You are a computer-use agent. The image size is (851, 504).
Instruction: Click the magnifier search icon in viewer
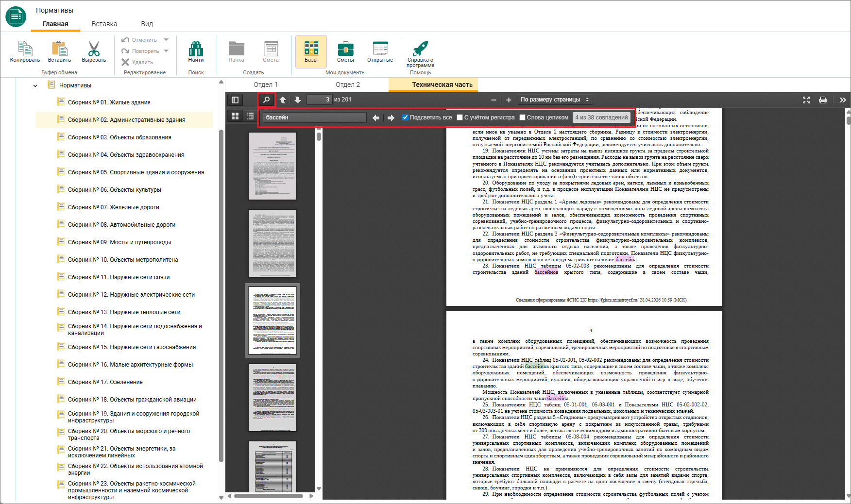(x=266, y=100)
